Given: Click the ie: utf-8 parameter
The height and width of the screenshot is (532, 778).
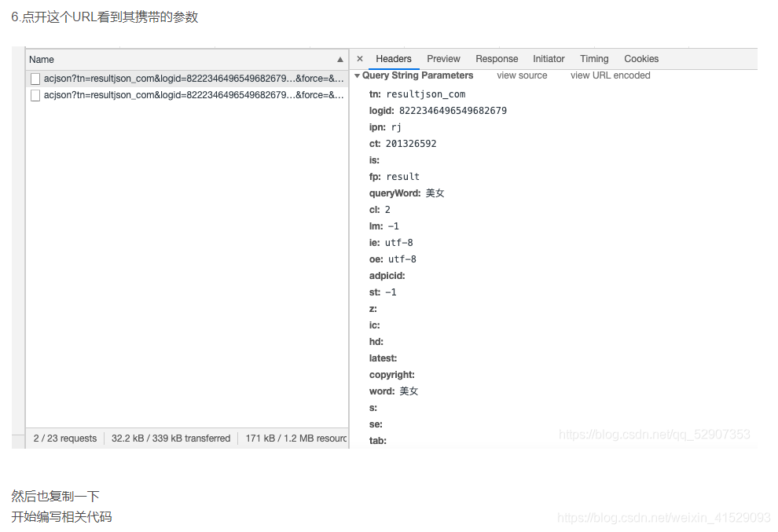Looking at the screenshot, I should [391, 243].
